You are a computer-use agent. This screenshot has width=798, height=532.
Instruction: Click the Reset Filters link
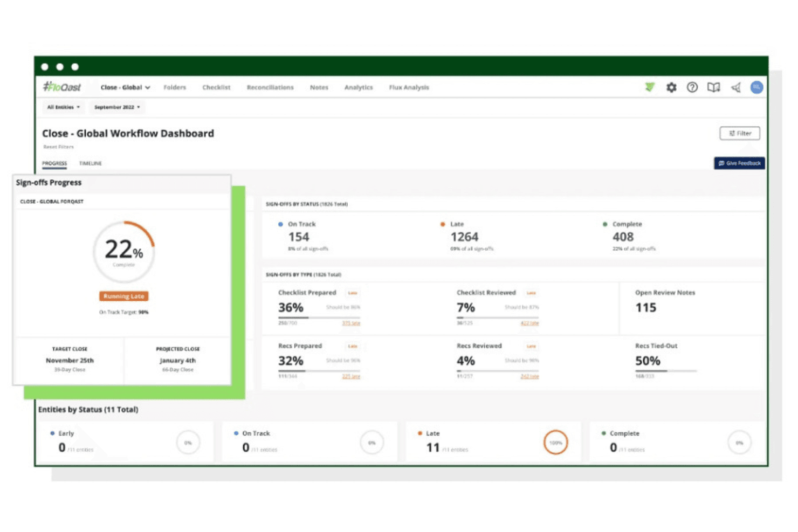58,147
